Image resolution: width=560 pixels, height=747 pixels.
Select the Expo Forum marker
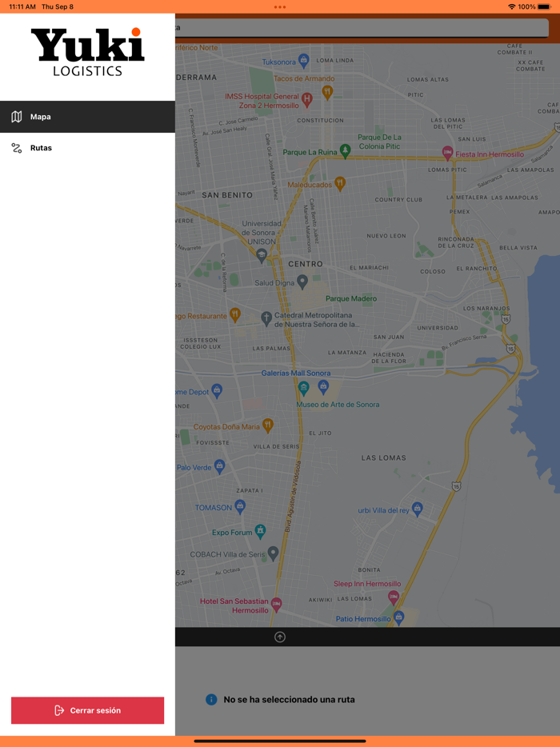(260, 531)
